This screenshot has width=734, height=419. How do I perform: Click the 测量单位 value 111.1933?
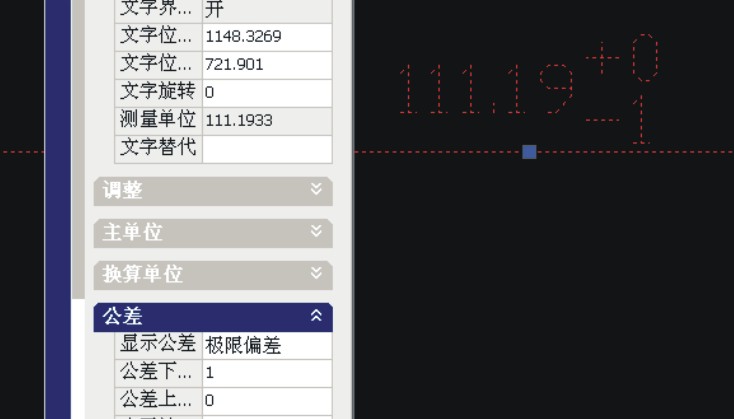pos(267,121)
